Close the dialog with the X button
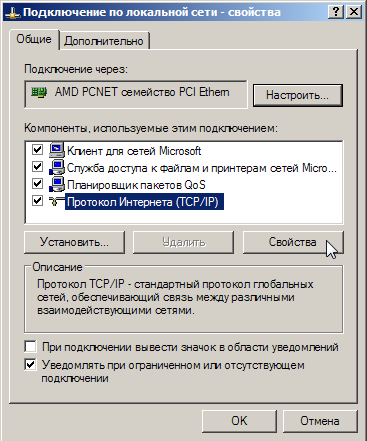Screen dimensions: 367x441 354,12
